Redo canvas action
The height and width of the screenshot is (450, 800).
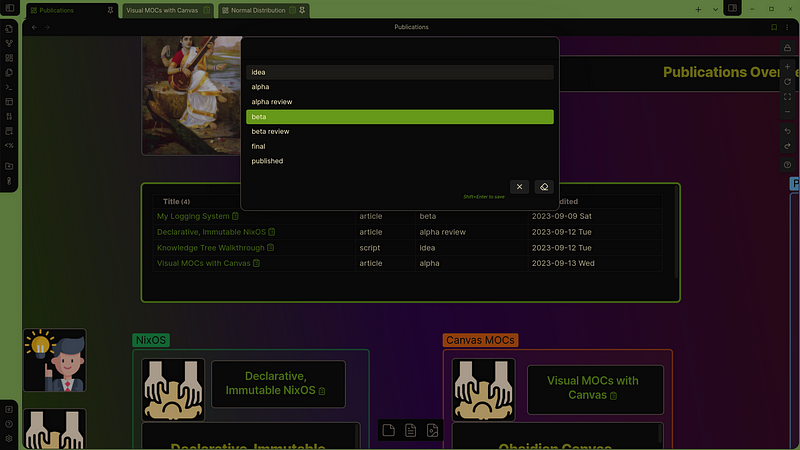787,146
